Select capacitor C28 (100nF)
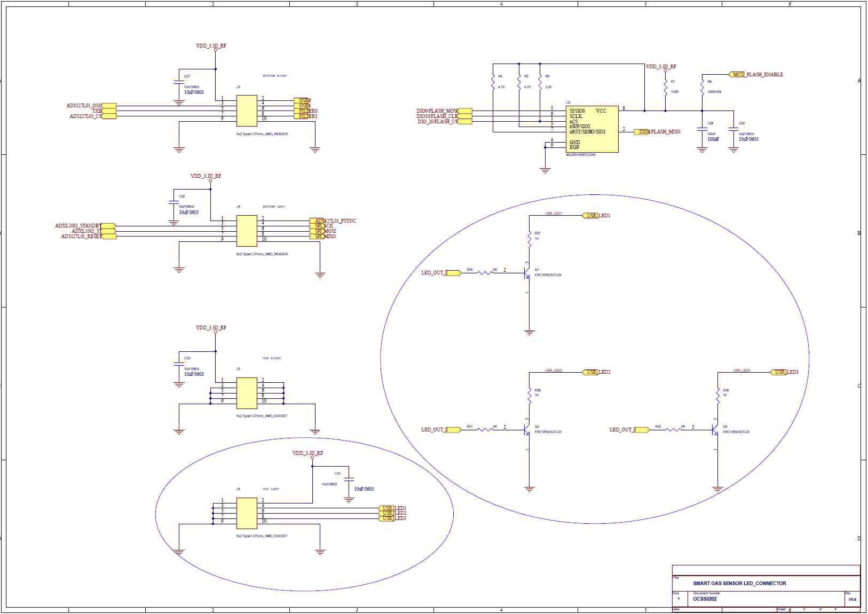868x614 pixels. pos(702,129)
